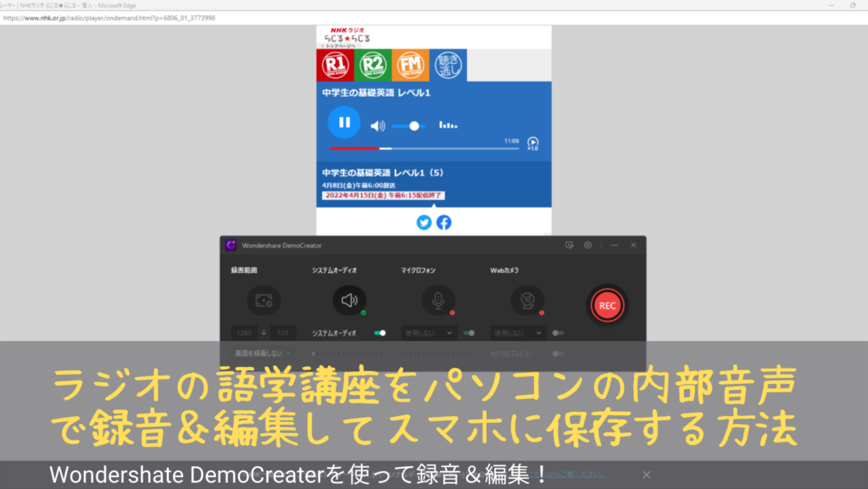The image size is (868, 489).
Task: Click the system audio speaker icon
Action: [349, 300]
